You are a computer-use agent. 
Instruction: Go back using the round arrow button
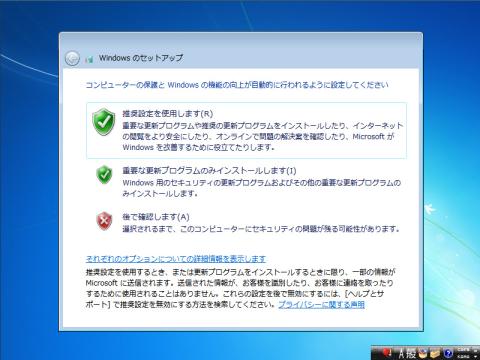pos(72,59)
